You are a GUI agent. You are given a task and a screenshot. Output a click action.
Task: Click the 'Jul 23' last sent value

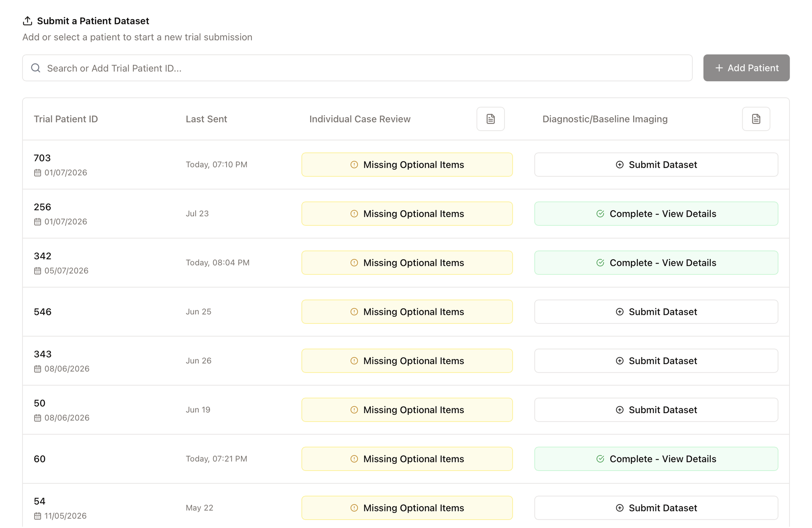(x=197, y=213)
